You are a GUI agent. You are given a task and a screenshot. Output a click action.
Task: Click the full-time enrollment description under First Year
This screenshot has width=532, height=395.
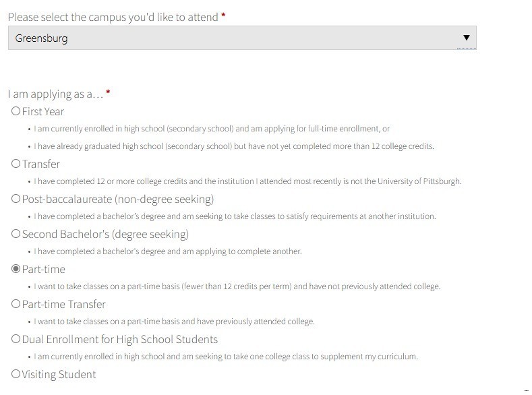pos(211,129)
